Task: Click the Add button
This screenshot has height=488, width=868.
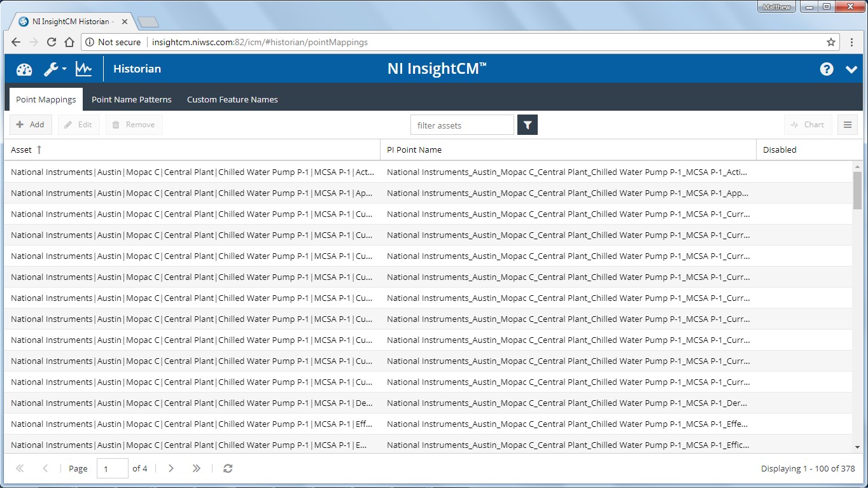Action: (31, 125)
